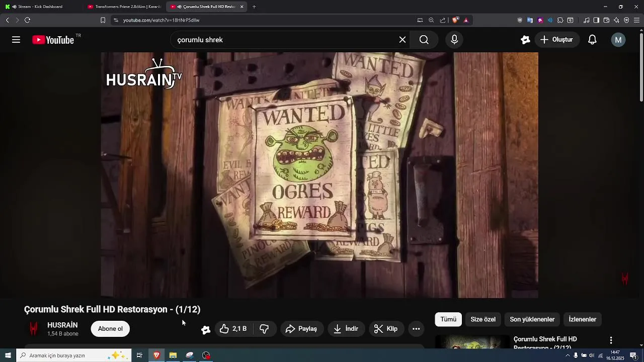644x362 pixels.
Task: Open the YouTube hamburger guide menu
Action: click(16, 40)
